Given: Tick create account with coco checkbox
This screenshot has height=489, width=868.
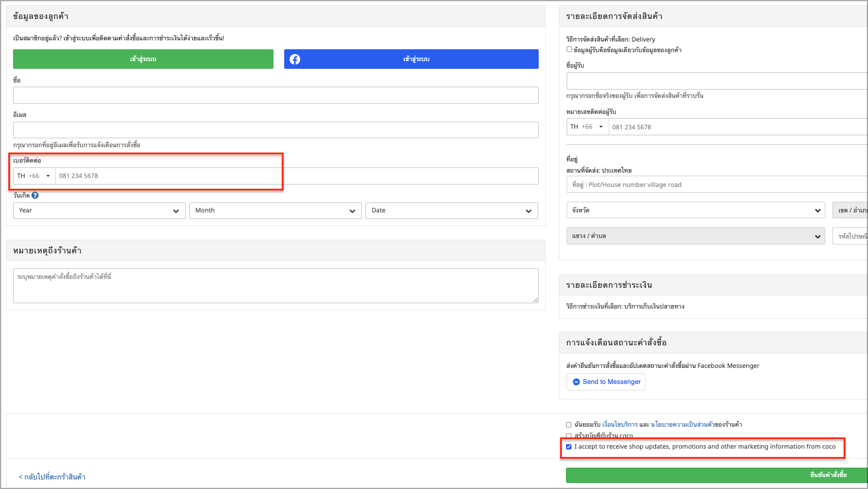Looking at the screenshot, I should pos(569,436).
